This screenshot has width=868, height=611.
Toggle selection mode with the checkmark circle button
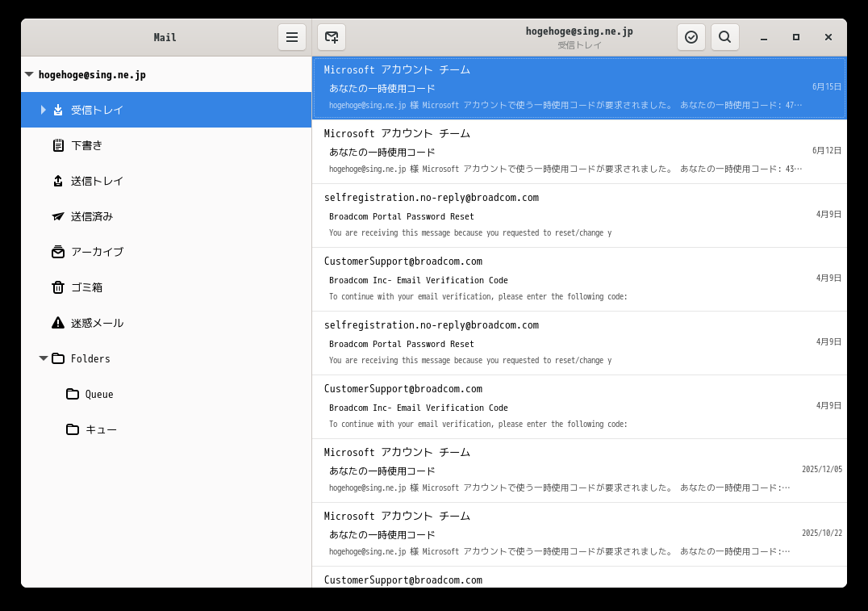(x=691, y=37)
